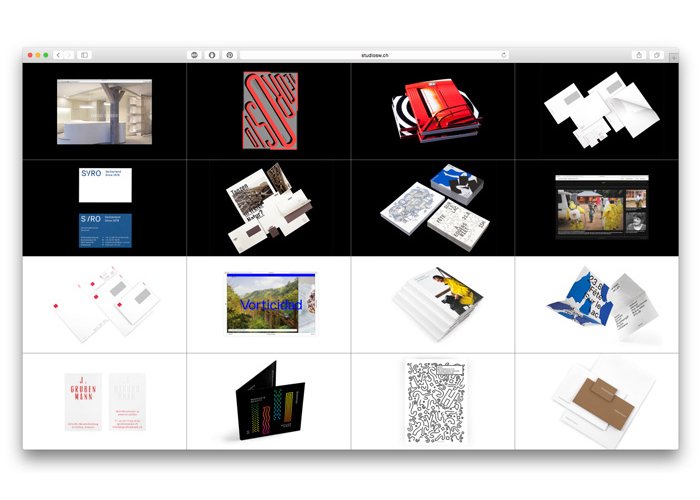Click the forward navigation arrow
This screenshot has height=500, width=700.
click(69, 55)
